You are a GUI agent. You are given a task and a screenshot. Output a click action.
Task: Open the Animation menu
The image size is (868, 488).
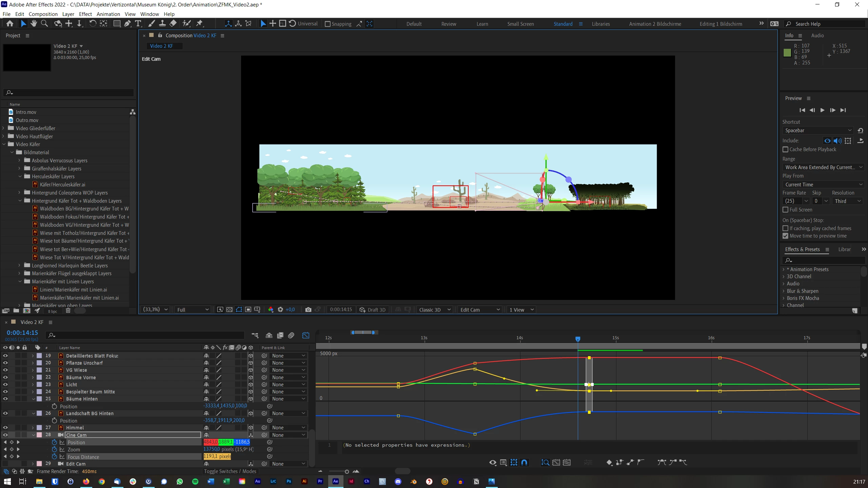tap(108, 14)
